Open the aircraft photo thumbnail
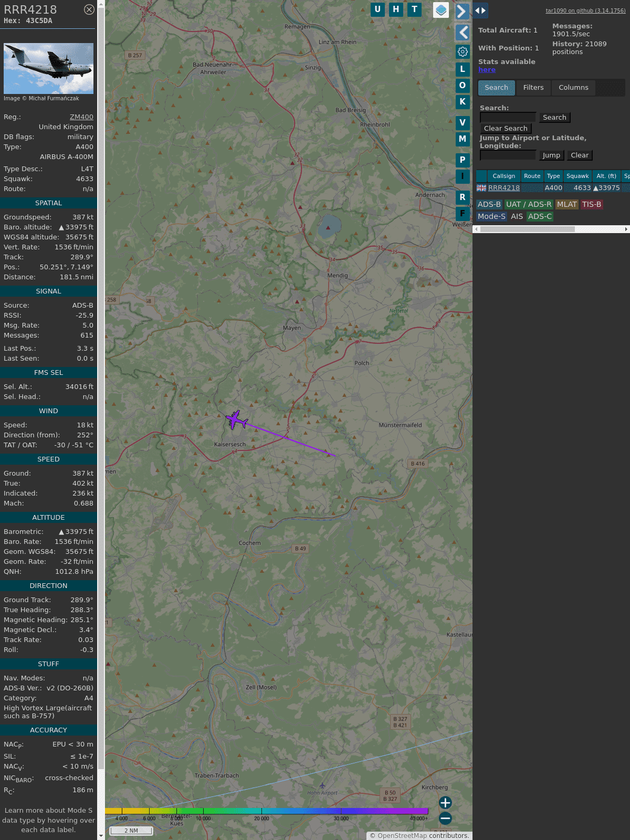 pyautogui.click(x=48, y=68)
